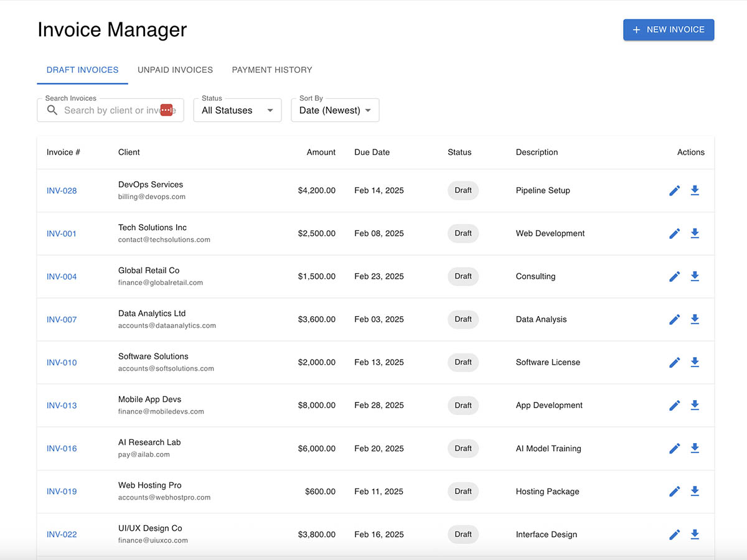
Task: Download invoice INV-013
Action: [x=695, y=405]
